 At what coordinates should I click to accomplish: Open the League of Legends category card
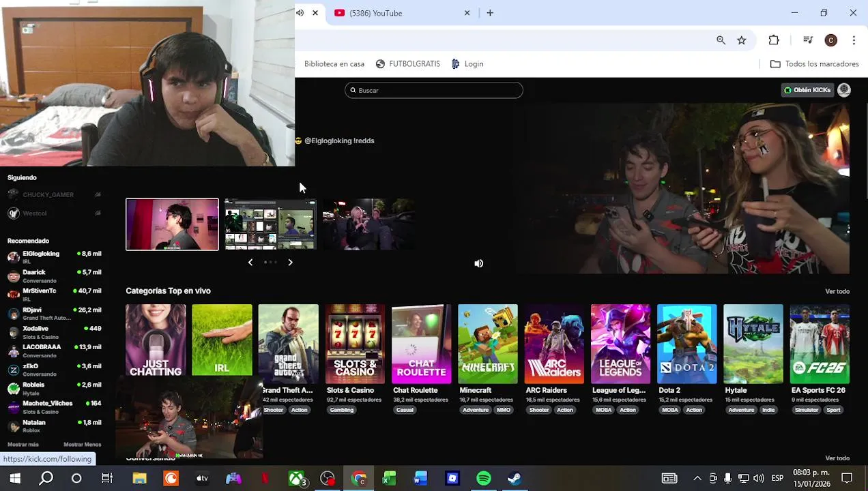click(620, 344)
